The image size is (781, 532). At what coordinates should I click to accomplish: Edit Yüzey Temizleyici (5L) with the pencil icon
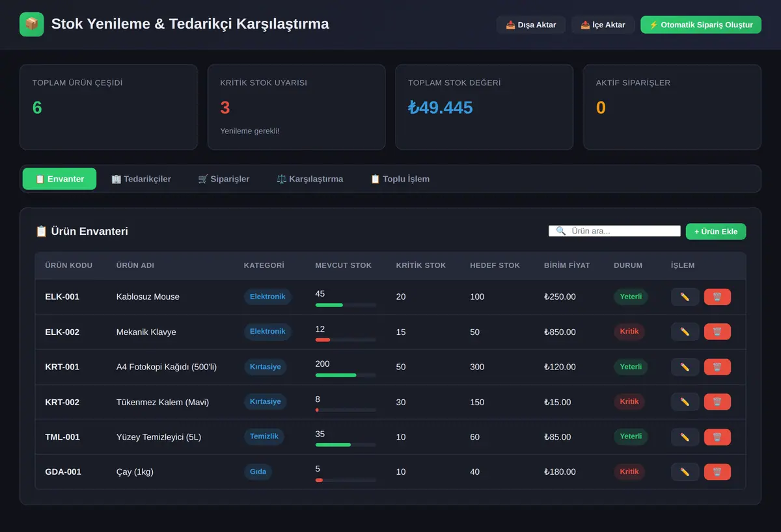[x=685, y=437]
